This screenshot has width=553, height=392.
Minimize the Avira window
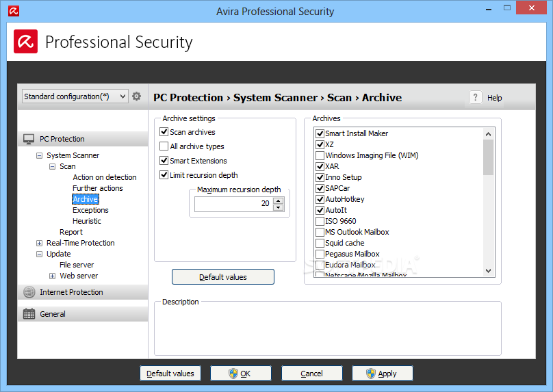coord(489,8)
